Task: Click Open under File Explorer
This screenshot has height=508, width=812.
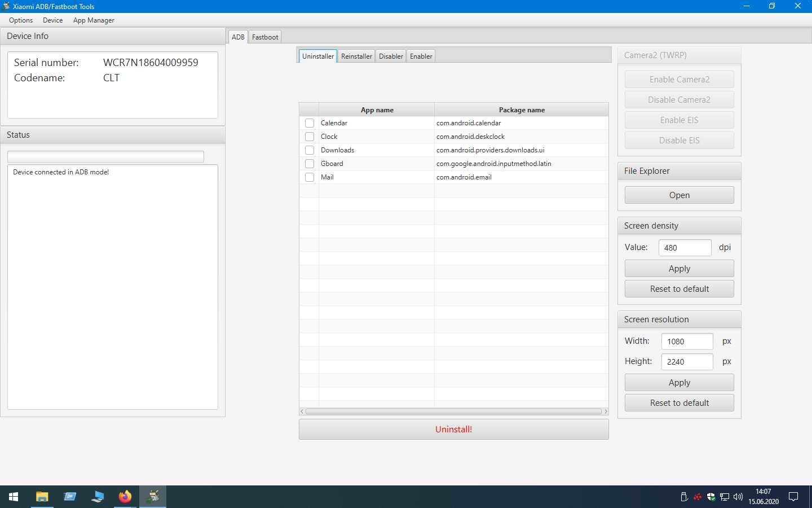Action: pyautogui.click(x=679, y=195)
